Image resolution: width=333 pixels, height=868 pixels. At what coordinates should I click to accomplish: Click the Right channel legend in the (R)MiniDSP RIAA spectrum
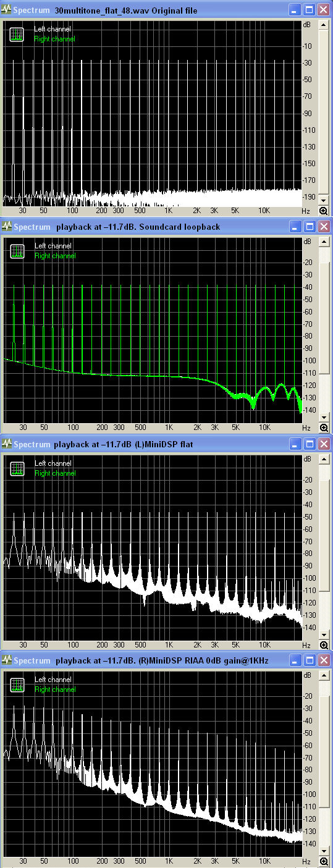pos(55,689)
